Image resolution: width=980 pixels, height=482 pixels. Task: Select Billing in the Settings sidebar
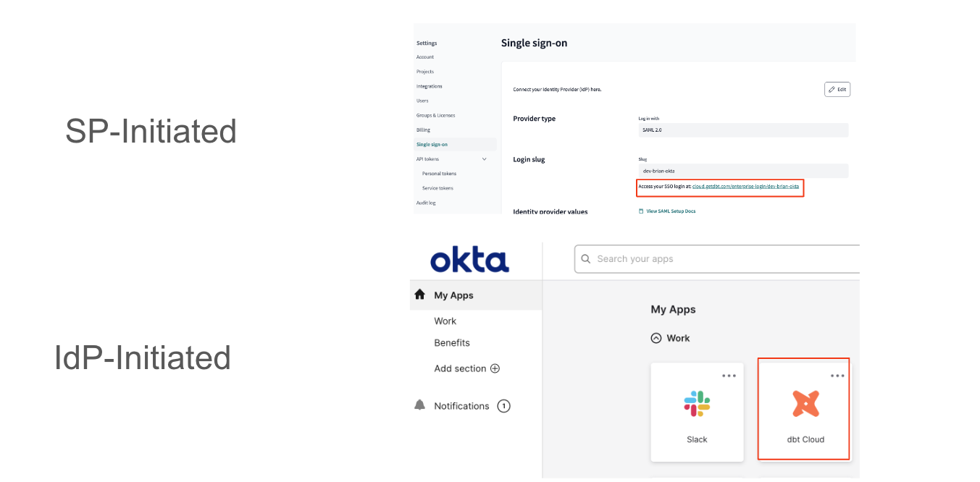422,130
